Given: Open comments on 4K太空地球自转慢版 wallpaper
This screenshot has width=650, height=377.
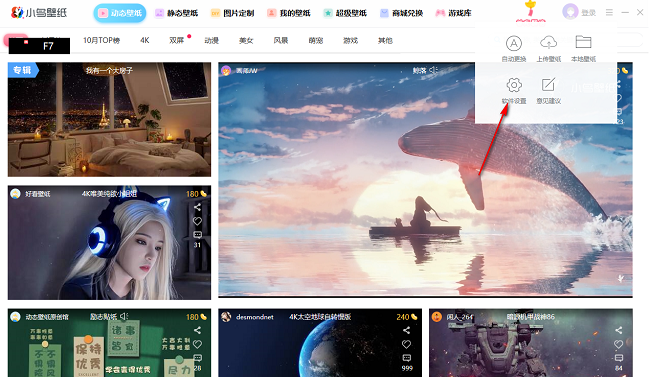Looking at the screenshot, I should [x=407, y=358].
